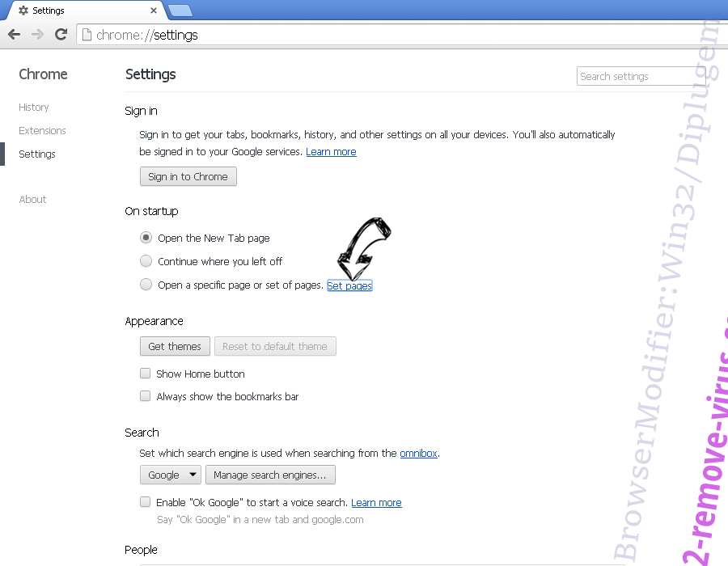Image resolution: width=728 pixels, height=566 pixels.
Task: Enable the Show Home button checkbox
Action: (x=146, y=374)
